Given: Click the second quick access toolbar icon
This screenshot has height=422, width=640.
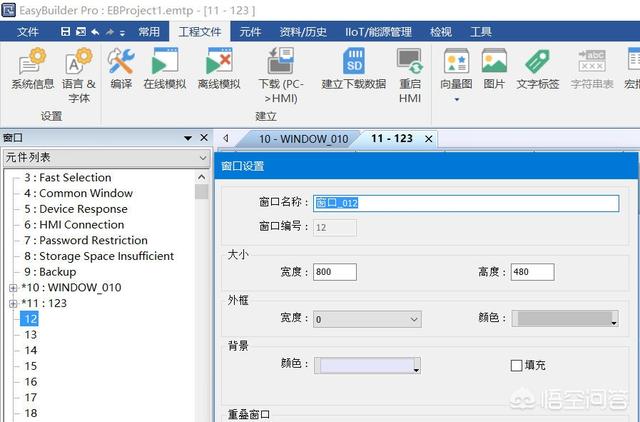Looking at the screenshot, I should pos(81,31).
